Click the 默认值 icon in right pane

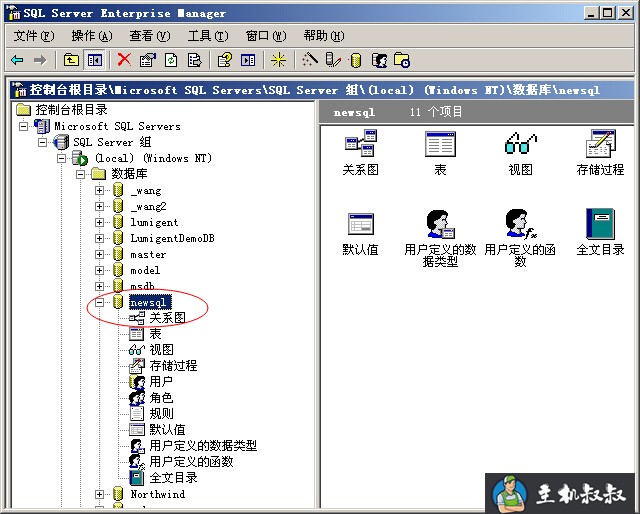[361, 224]
